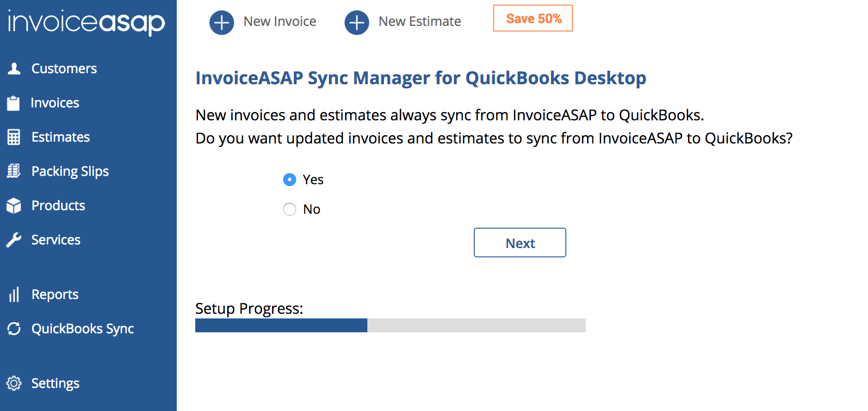Viewport: 868px width, 411px height.
Task: Click the Services wrench icon
Action: click(14, 240)
